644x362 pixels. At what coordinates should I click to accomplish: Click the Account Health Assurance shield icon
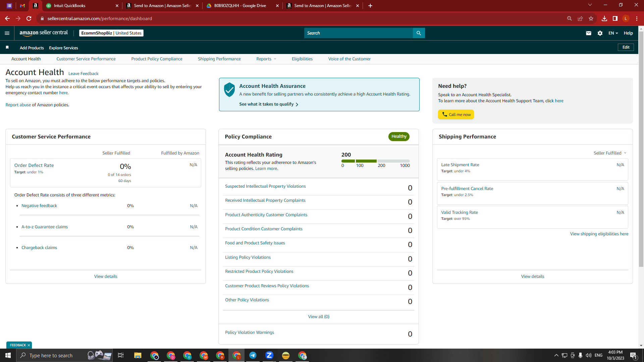(x=229, y=90)
